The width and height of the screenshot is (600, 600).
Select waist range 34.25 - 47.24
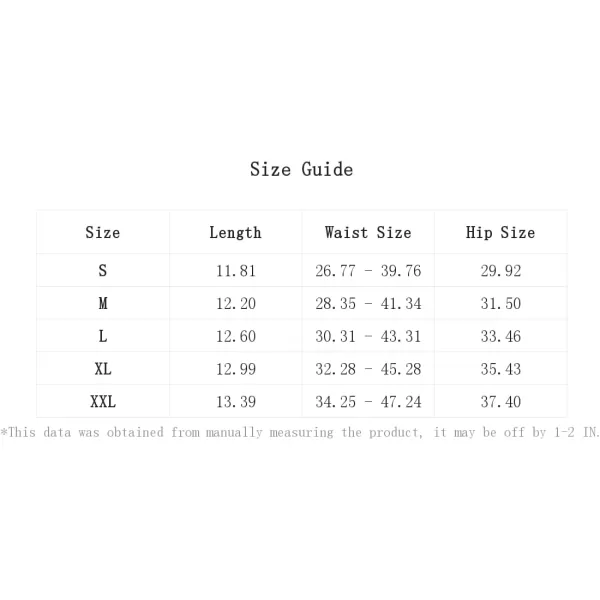pyautogui.click(x=368, y=402)
